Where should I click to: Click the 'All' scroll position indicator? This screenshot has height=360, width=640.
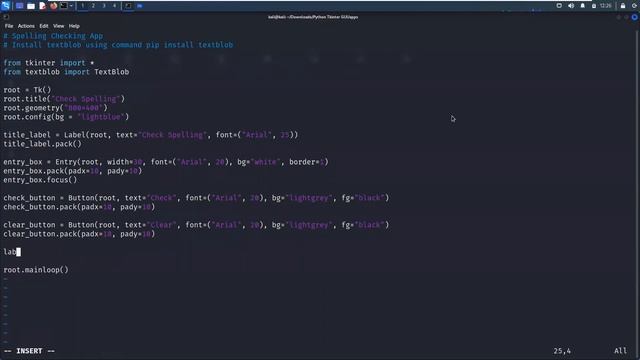click(x=620, y=351)
